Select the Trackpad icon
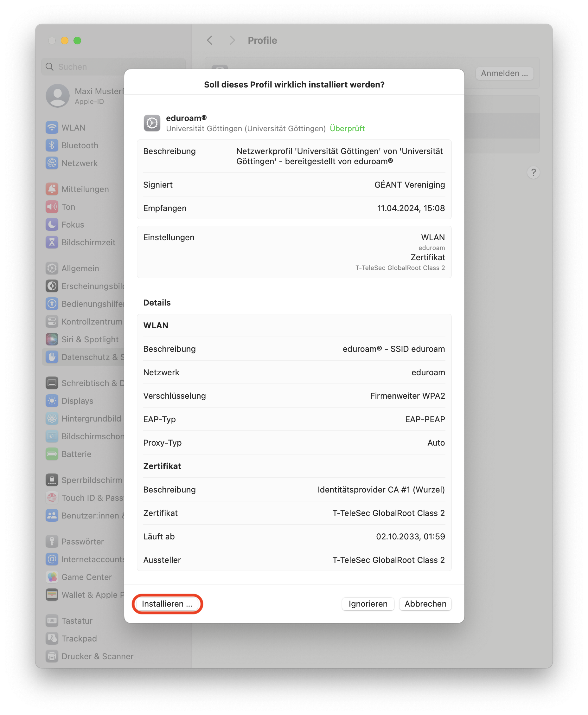588x715 pixels. click(x=52, y=638)
